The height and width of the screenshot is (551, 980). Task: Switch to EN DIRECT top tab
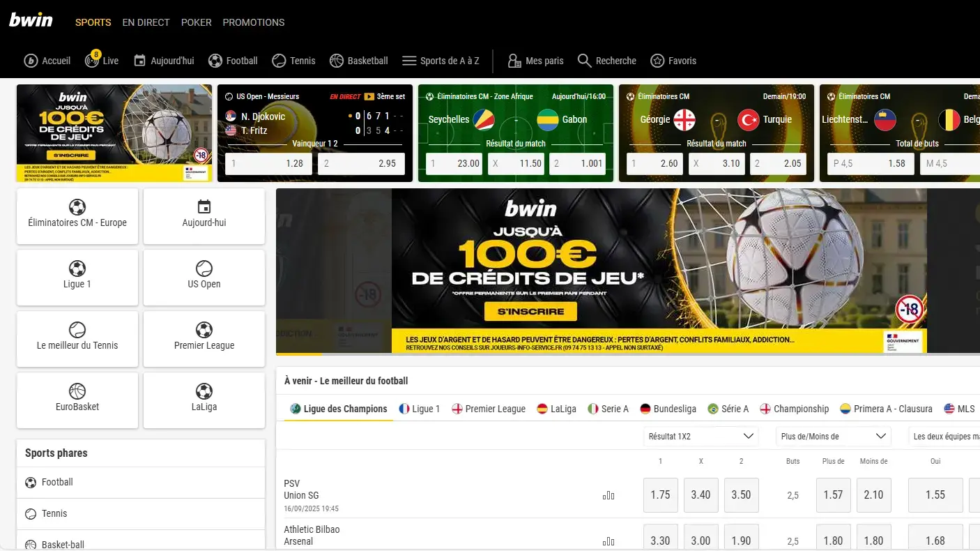click(146, 22)
